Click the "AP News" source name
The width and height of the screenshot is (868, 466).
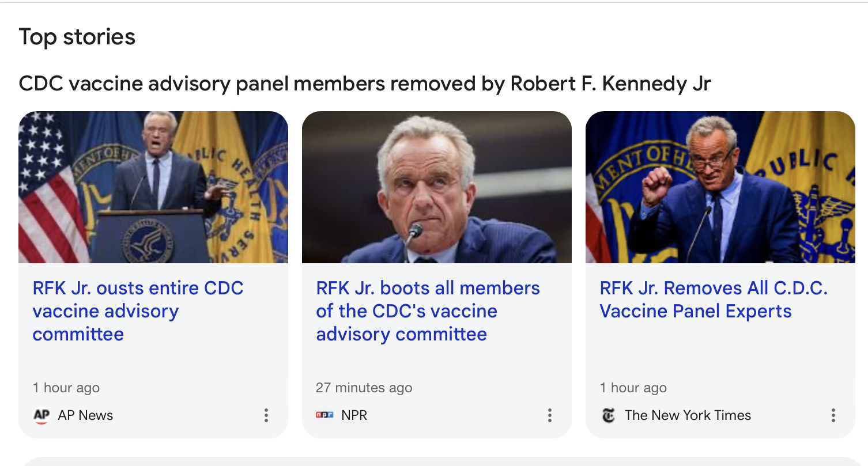click(85, 415)
